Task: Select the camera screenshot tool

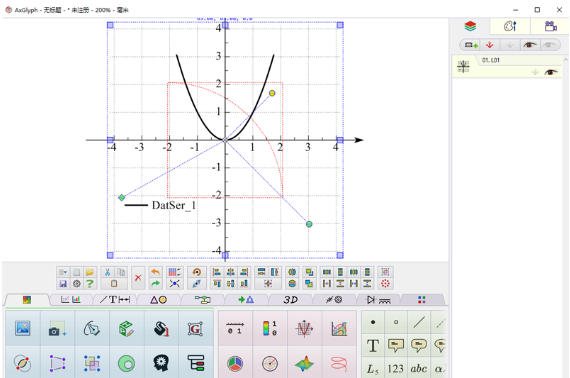Action: pyautogui.click(x=57, y=329)
